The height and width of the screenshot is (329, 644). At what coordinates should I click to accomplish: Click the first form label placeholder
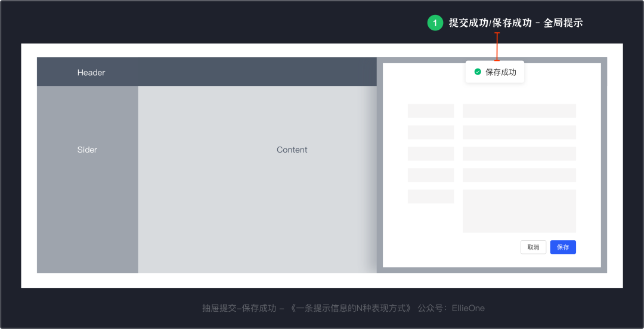click(x=431, y=111)
